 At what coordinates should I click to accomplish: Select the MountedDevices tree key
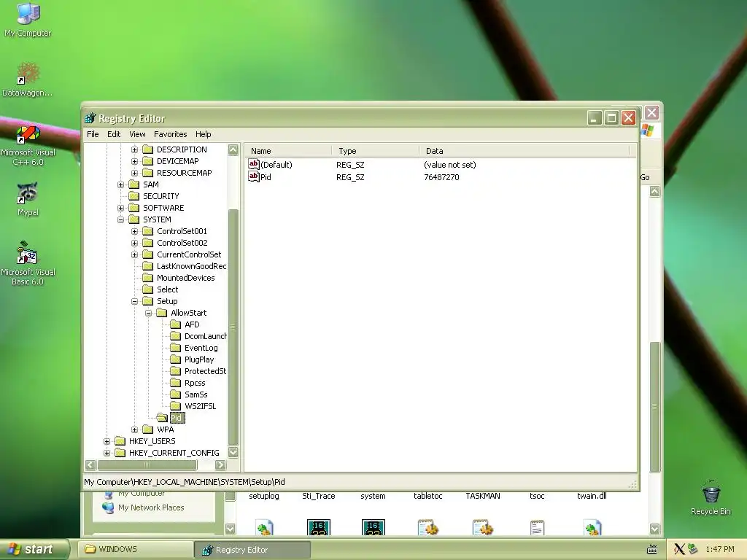pyautogui.click(x=185, y=278)
